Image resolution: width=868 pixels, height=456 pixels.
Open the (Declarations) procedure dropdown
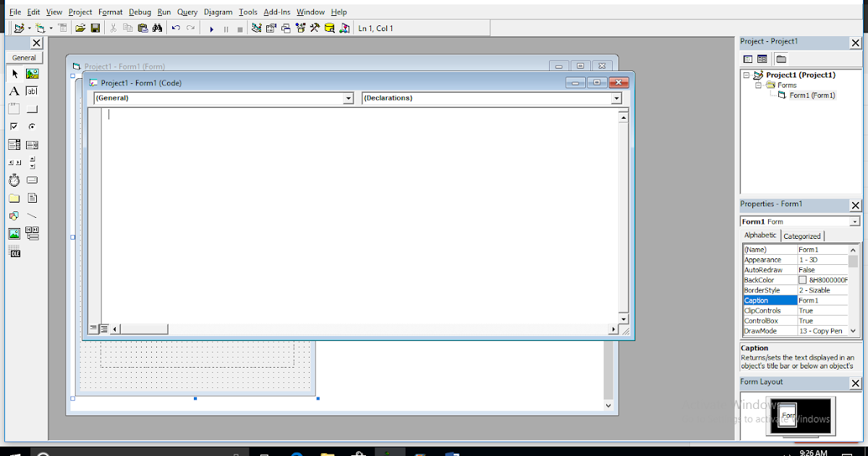pos(616,98)
